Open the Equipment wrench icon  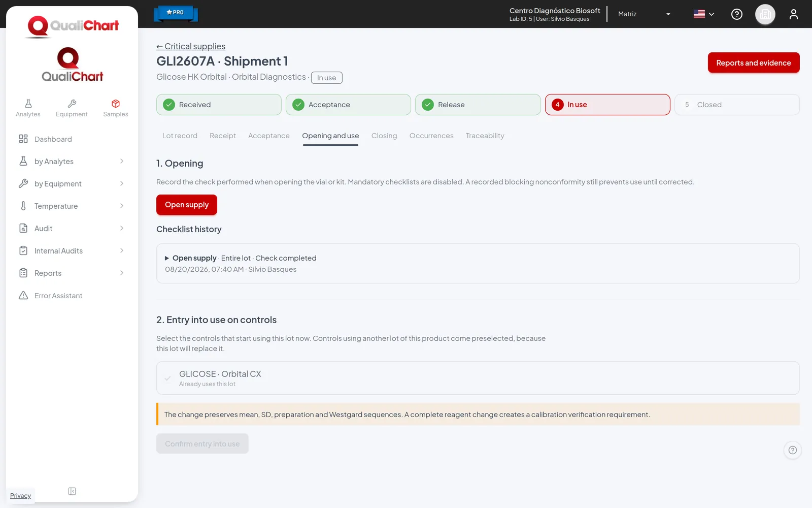(72, 108)
